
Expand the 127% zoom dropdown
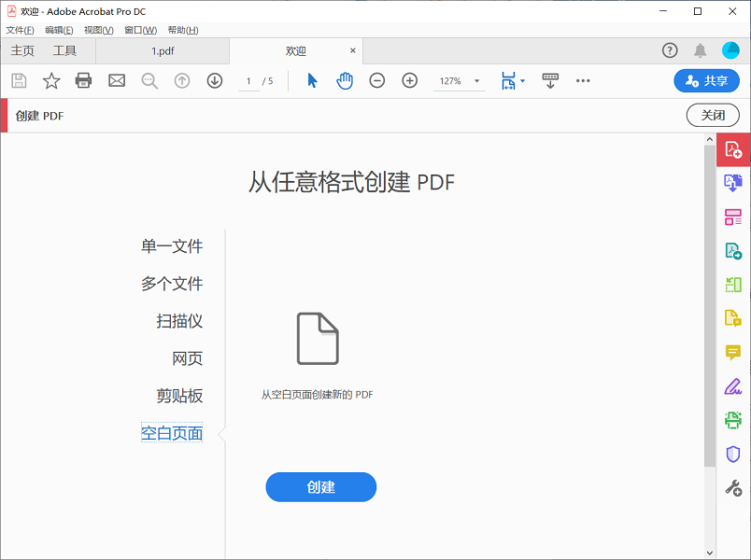coord(476,81)
